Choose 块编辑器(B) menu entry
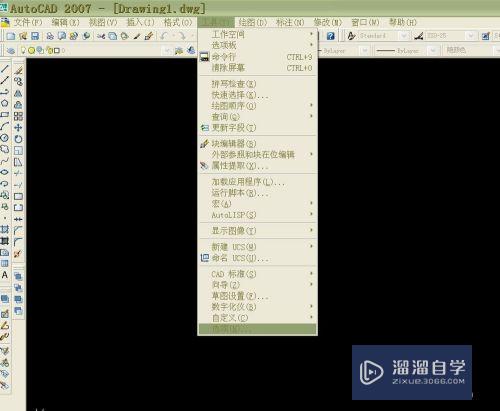The width and height of the screenshot is (500, 411). [257, 144]
